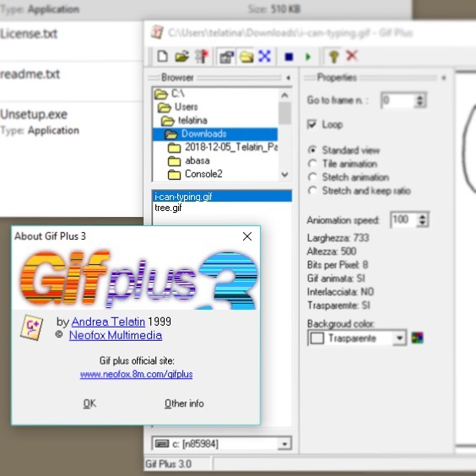Image resolution: width=476 pixels, height=476 pixels.
Task: Click the properties panel toolbar icon
Action: pyautogui.click(x=226, y=57)
